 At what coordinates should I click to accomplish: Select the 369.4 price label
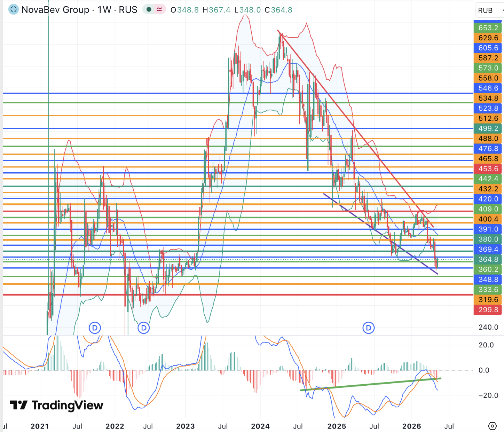[488, 250]
